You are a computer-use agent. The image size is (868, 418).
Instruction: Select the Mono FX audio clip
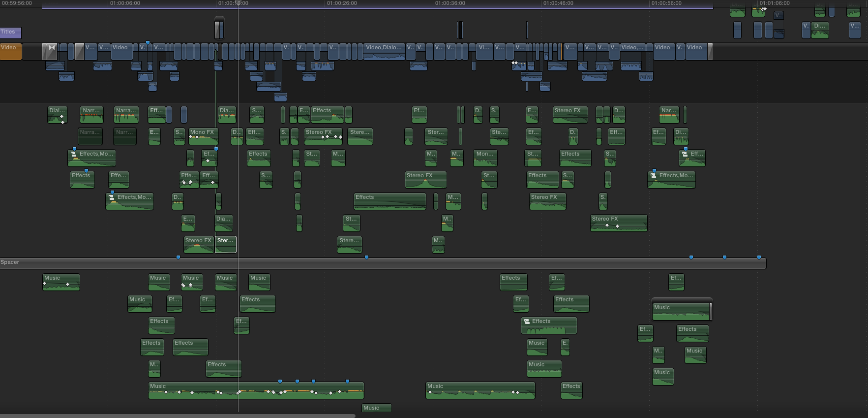pos(203,136)
